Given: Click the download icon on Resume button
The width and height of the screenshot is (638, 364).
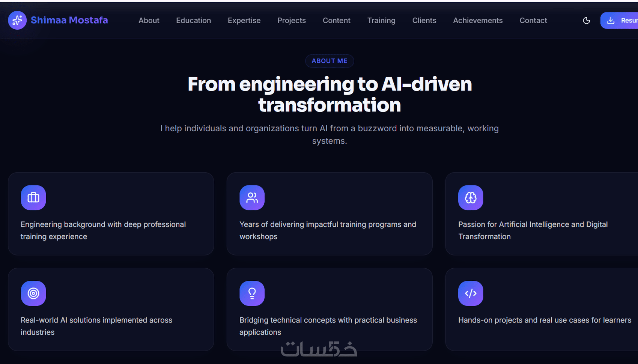Looking at the screenshot, I should tap(611, 21).
